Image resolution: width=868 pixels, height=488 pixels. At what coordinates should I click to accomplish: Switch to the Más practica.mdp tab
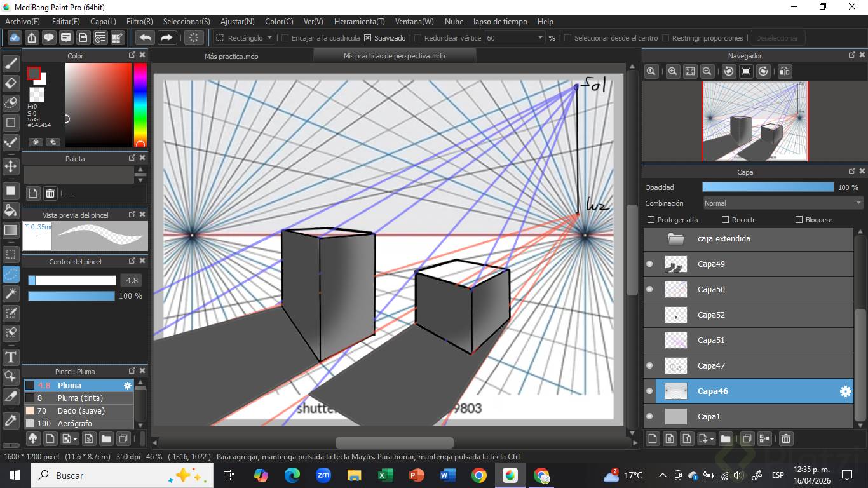(x=231, y=56)
